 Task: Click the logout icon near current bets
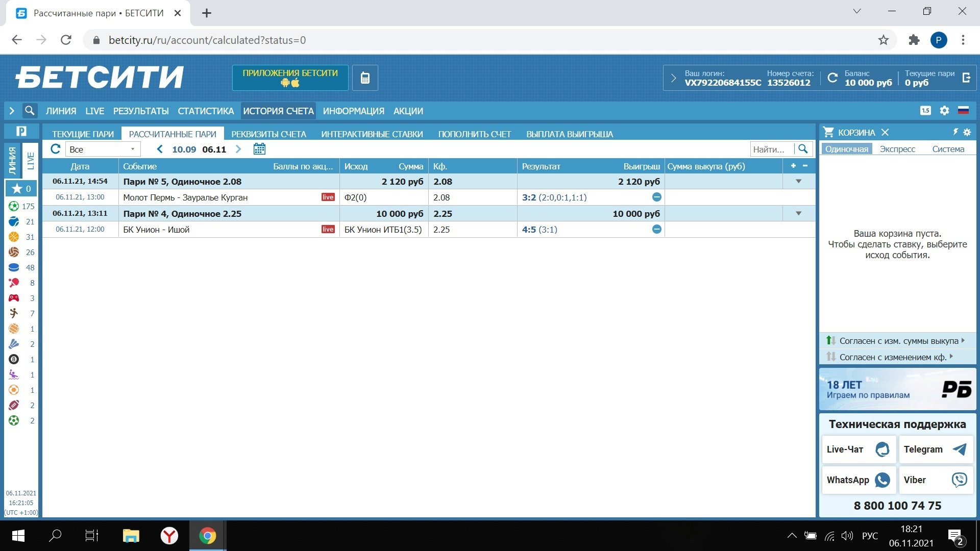pyautogui.click(x=966, y=78)
